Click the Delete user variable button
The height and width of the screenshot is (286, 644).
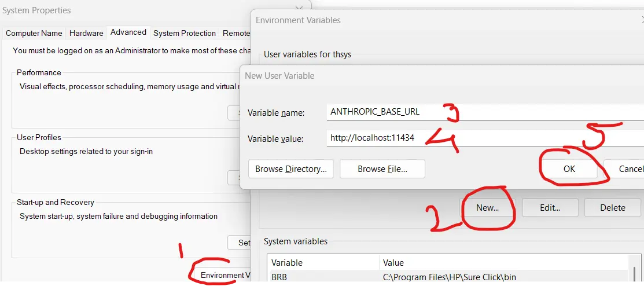(612, 207)
